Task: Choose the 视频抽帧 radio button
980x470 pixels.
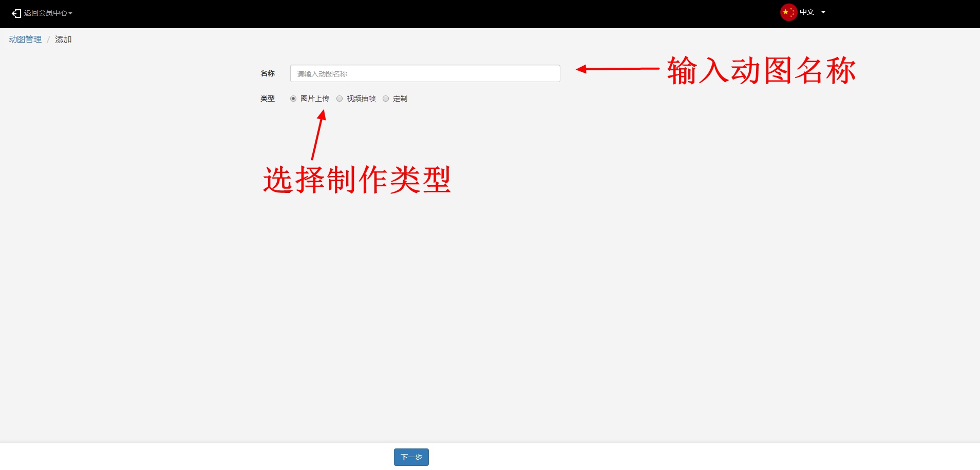Action: [x=340, y=99]
